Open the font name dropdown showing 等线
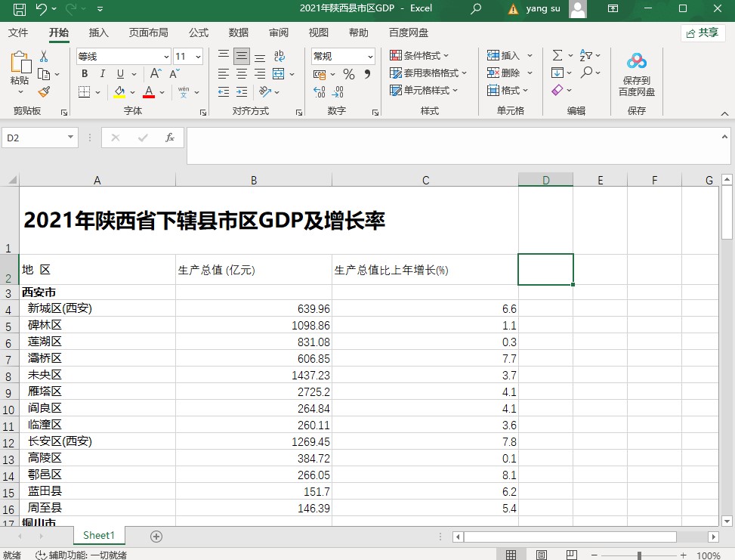Image resolution: width=735 pixels, height=560 pixels. (123, 57)
